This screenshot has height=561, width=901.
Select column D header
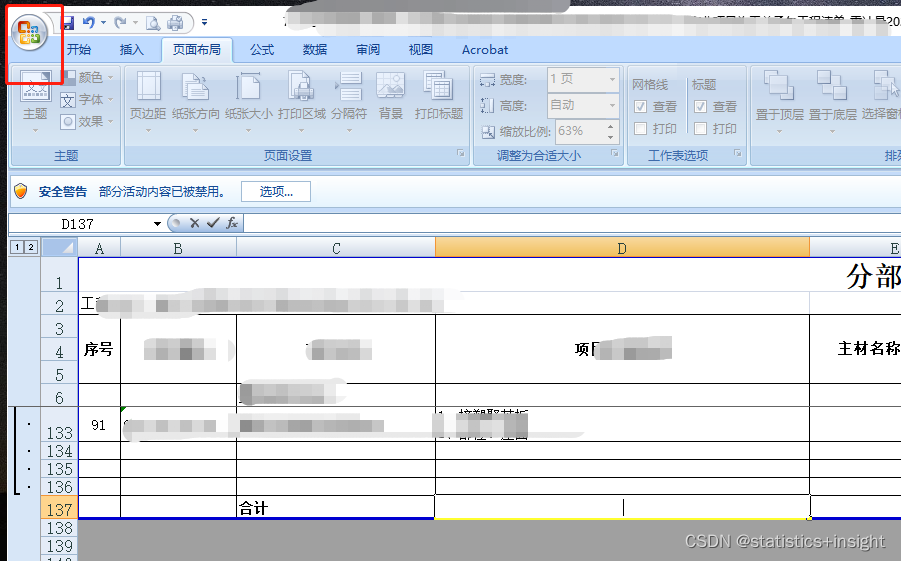click(x=622, y=248)
